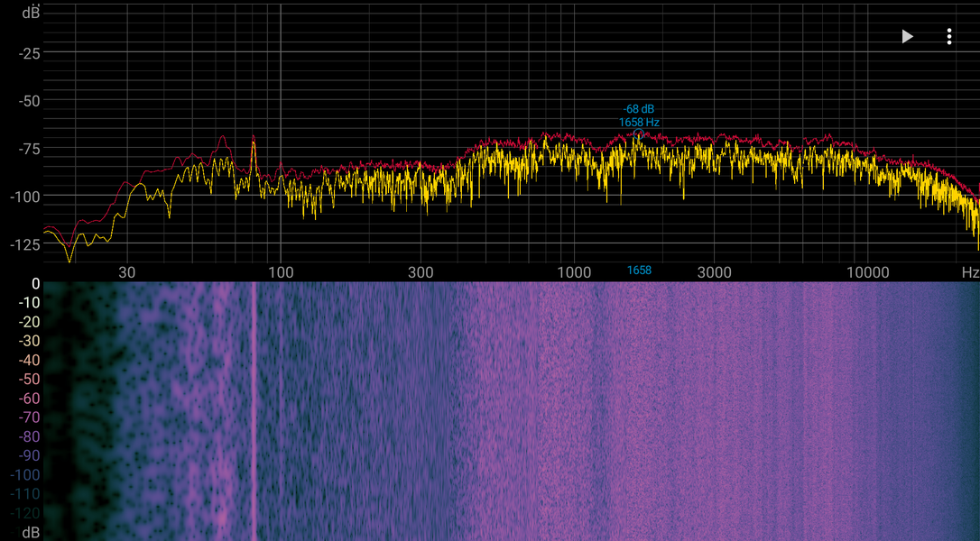
Task: Tap the -120 entry on spectrogram color scale
Action: [x=25, y=513]
